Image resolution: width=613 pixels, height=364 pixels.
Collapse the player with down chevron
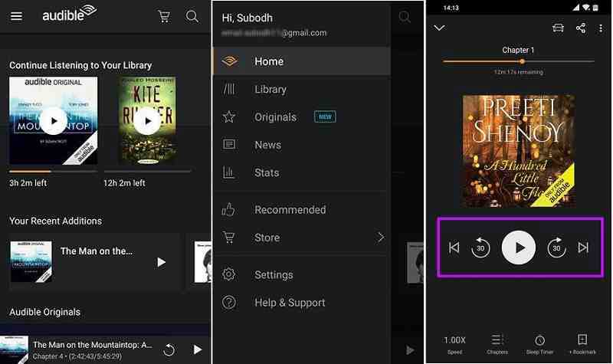[x=439, y=28]
